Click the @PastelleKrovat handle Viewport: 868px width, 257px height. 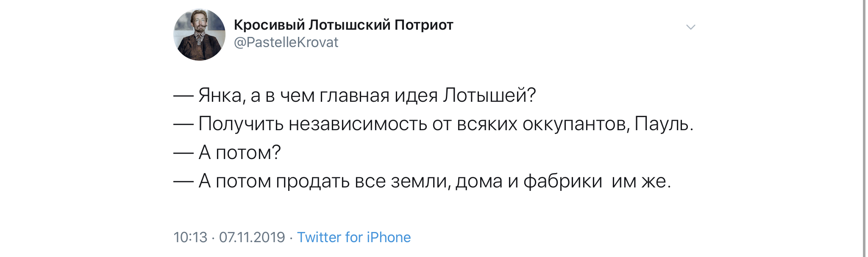286,42
